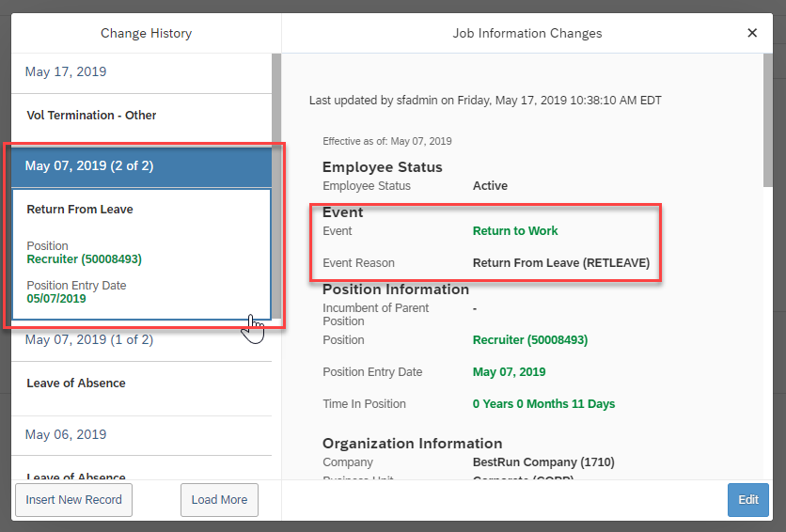Click the Active employee status value
Screen dimensions: 786x532
click(490, 186)
